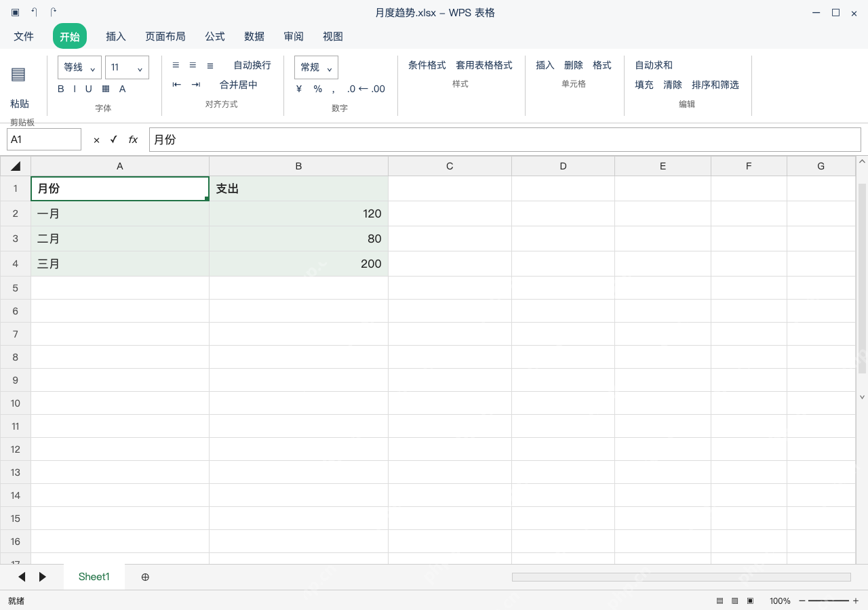
Task: Click 条件格式 conditional formatting
Action: click(x=427, y=65)
